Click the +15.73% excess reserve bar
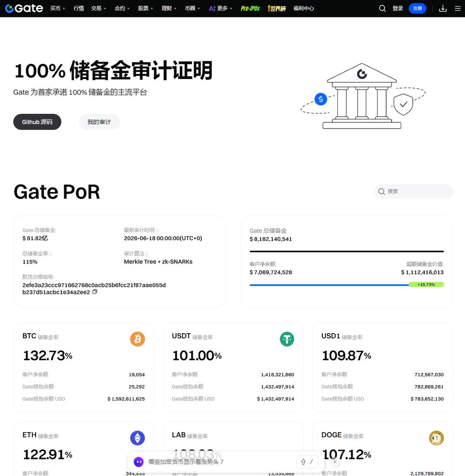This screenshot has height=476, width=465. 426,284
